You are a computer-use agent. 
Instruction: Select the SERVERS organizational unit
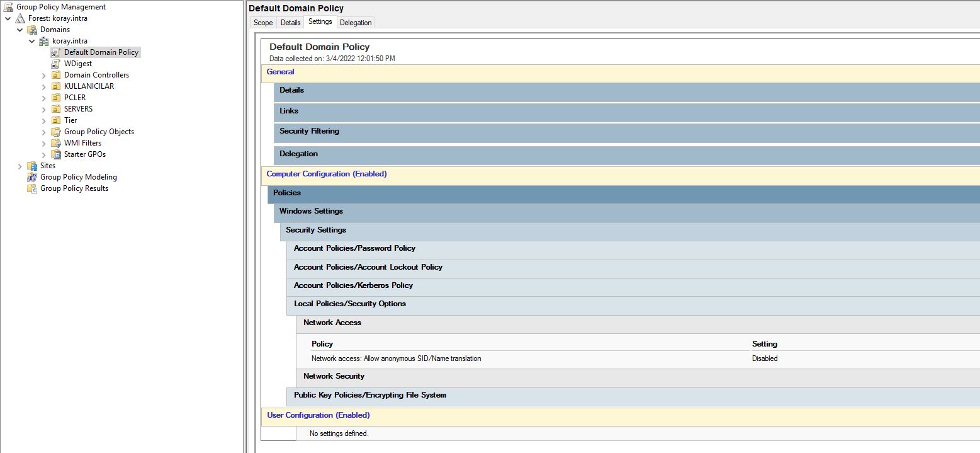(78, 109)
